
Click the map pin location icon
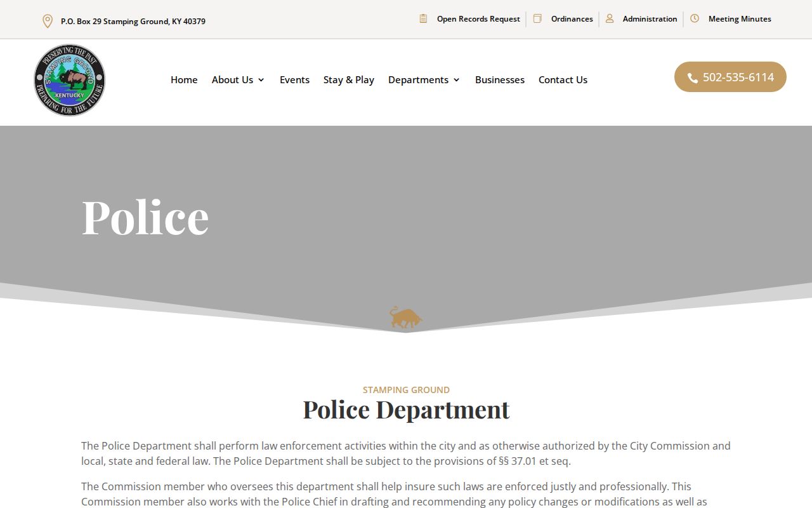[47, 22]
